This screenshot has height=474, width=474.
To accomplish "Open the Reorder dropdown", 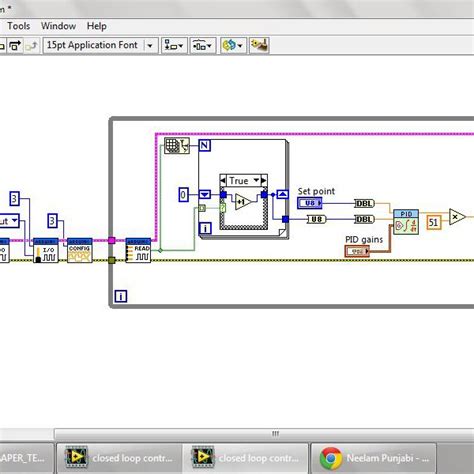I will click(233, 45).
